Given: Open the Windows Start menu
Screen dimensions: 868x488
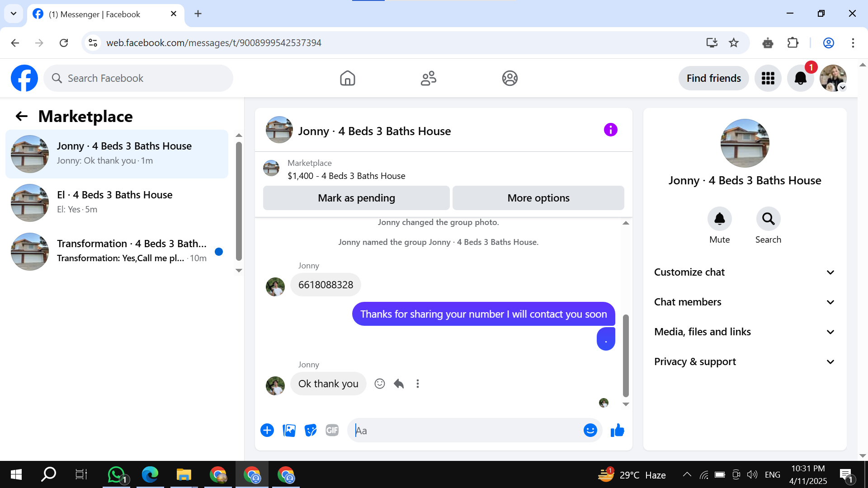Looking at the screenshot, I should pyautogui.click(x=16, y=474).
